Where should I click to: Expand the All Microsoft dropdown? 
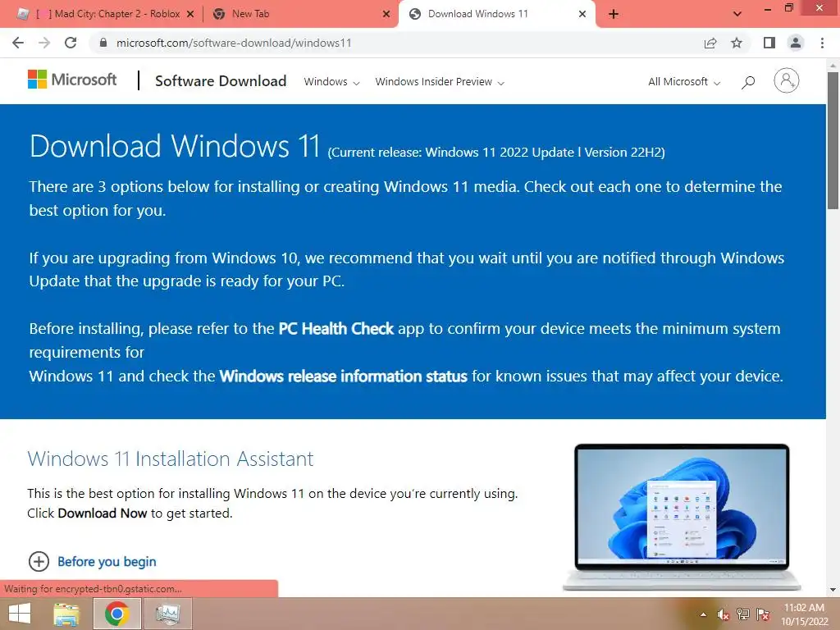point(684,81)
